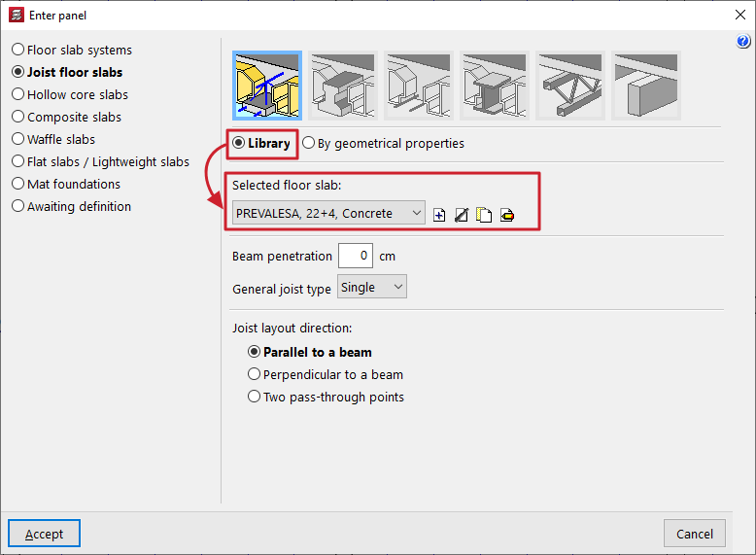Viewport: 756px width, 555px height.
Task: Open the General joist type dropdown
Action: click(372, 287)
